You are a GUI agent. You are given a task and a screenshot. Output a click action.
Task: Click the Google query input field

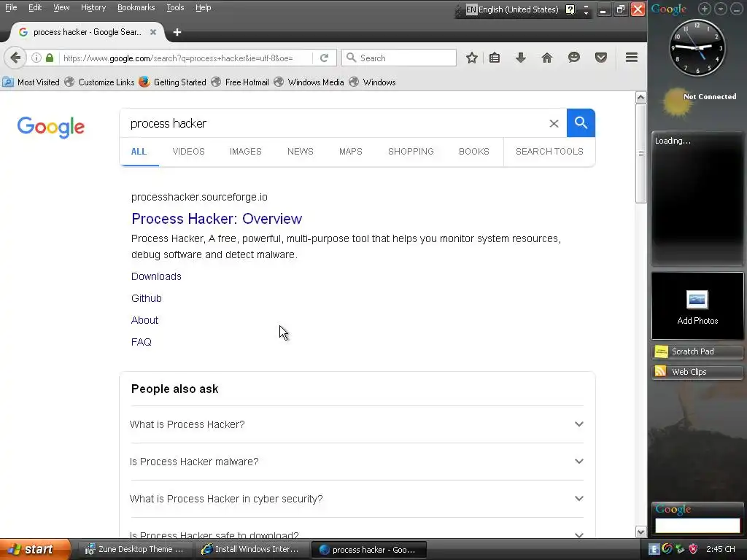coord(333,123)
